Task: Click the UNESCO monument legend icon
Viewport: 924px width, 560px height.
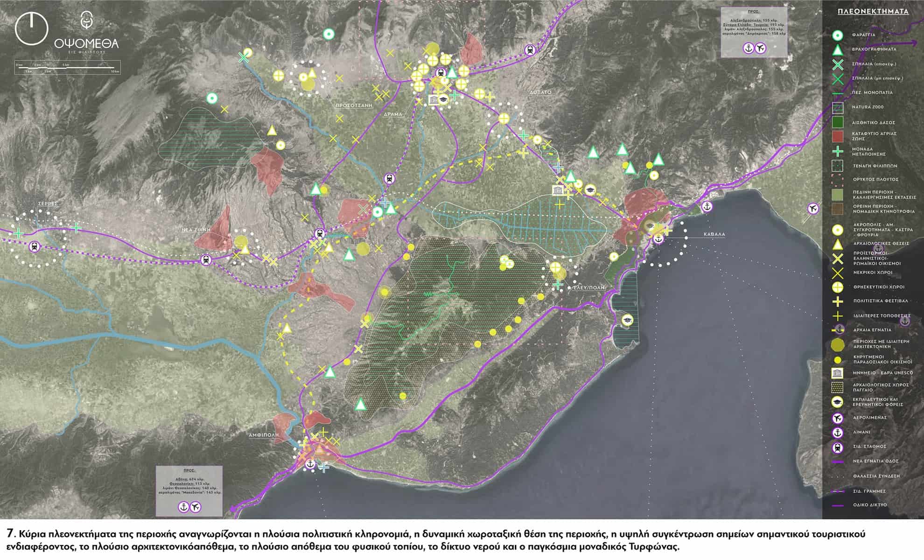Action: pos(838,373)
